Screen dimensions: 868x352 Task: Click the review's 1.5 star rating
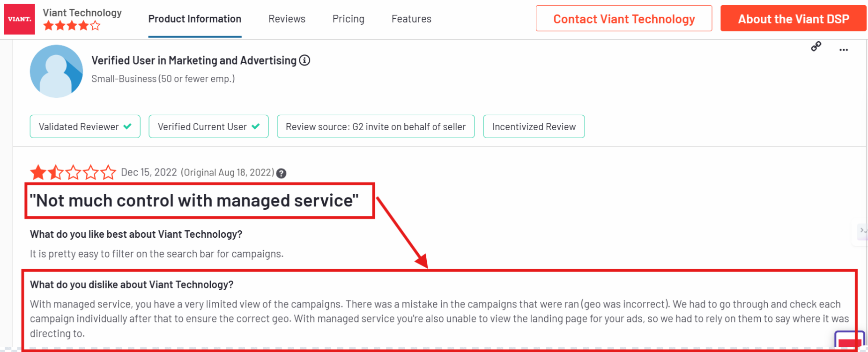73,172
